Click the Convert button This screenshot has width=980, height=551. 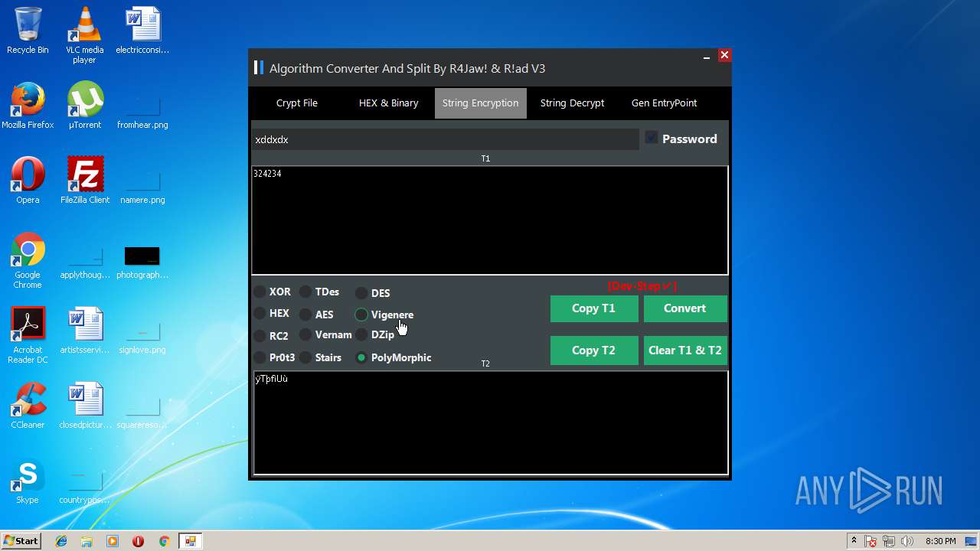click(x=685, y=308)
